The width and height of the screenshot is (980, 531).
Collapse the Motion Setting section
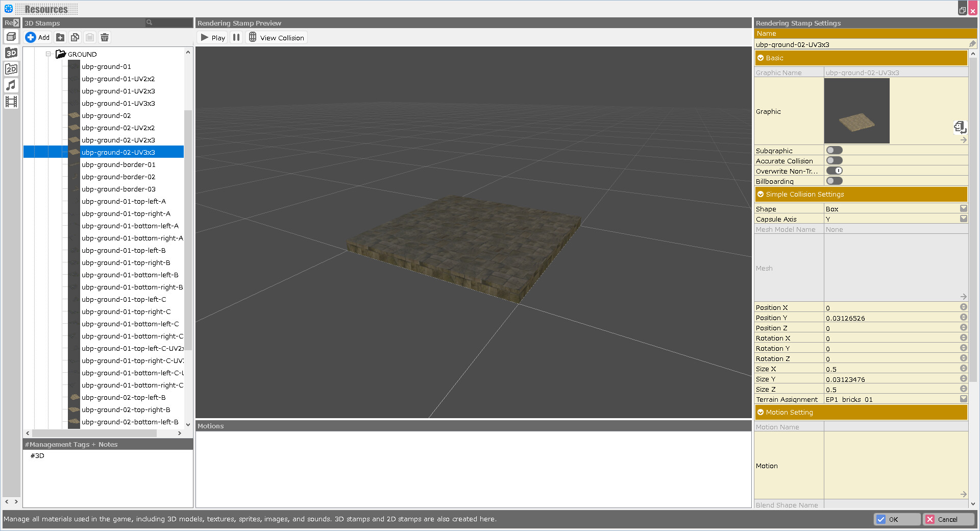click(x=761, y=412)
